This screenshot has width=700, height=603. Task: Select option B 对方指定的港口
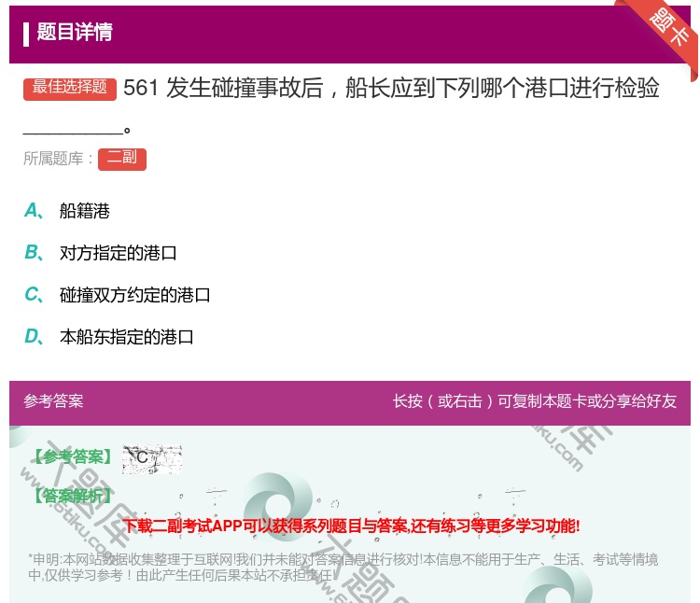point(118,253)
